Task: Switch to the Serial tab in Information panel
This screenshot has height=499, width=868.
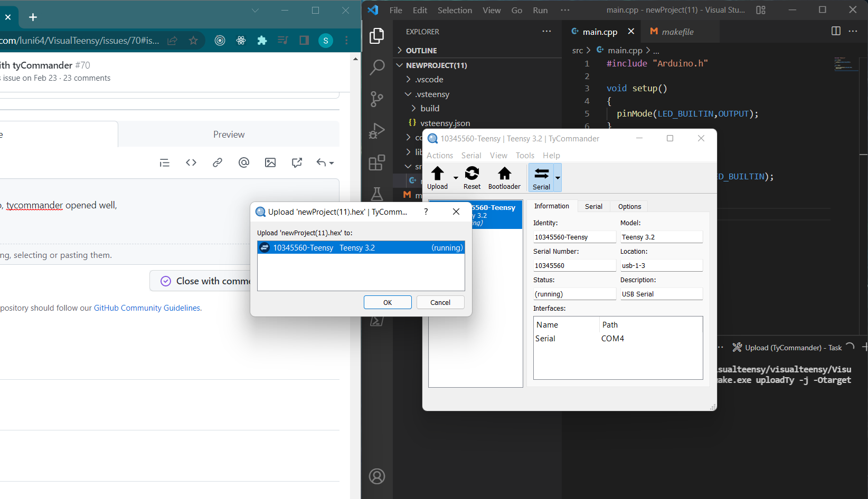Action: 593,206
